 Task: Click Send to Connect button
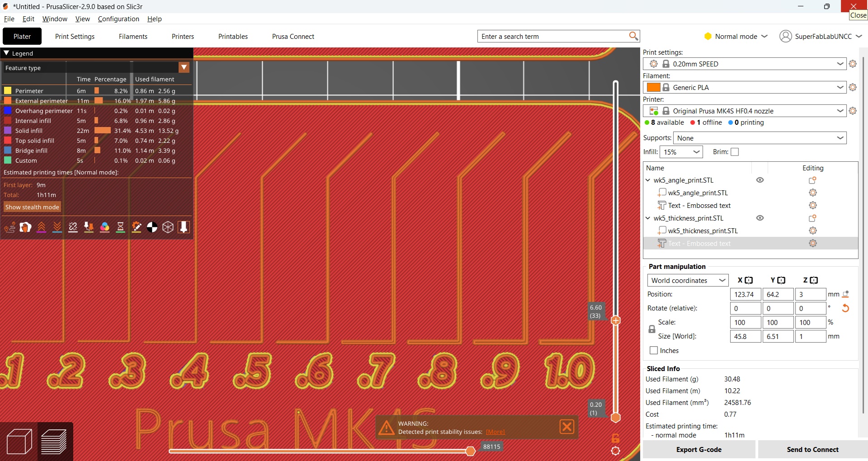[x=812, y=449]
